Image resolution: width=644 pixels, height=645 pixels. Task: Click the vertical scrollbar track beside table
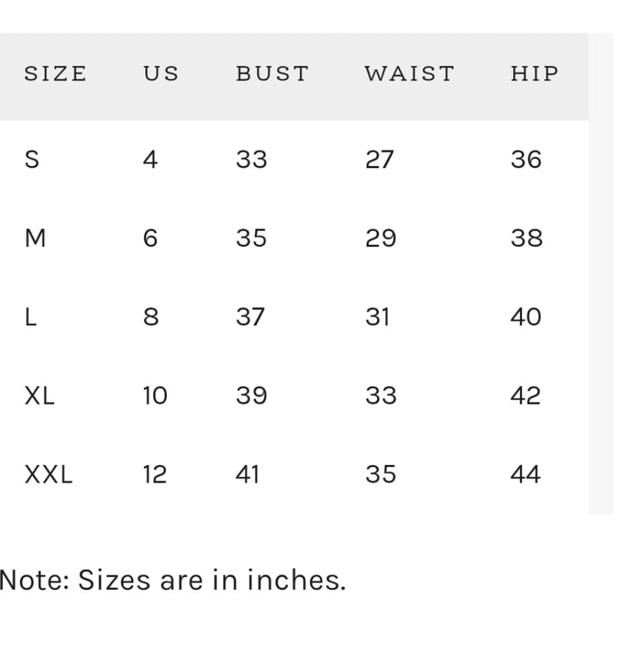pyautogui.click(x=601, y=274)
